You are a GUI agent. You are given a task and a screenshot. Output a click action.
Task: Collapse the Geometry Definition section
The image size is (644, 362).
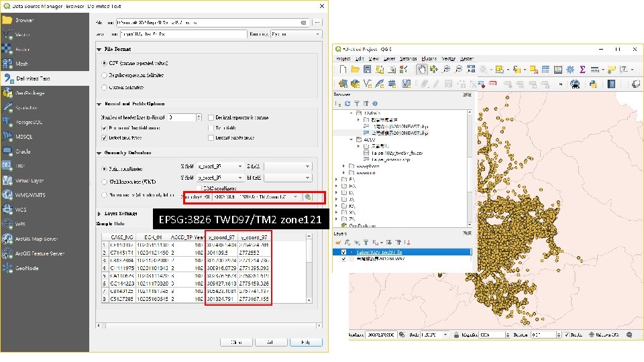[99, 153]
